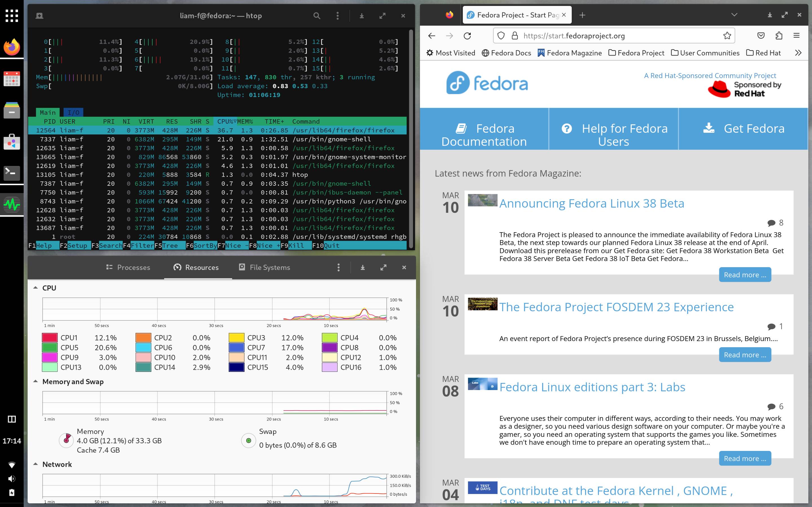Open the Terminal icon in the dock
The height and width of the screenshot is (507, 812).
pyautogui.click(x=12, y=173)
